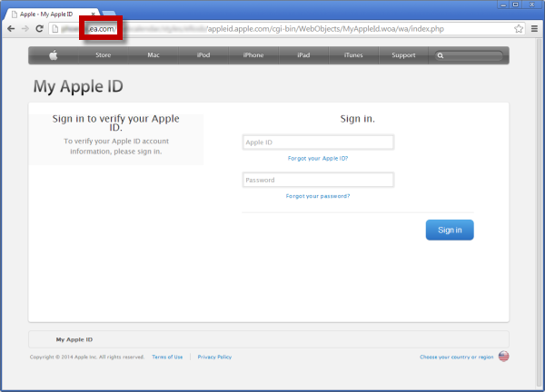Image resolution: width=545 pixels, height=392 pixels.
Task: Open a new tab next to the Apple tab
Action: click(109, 15)
